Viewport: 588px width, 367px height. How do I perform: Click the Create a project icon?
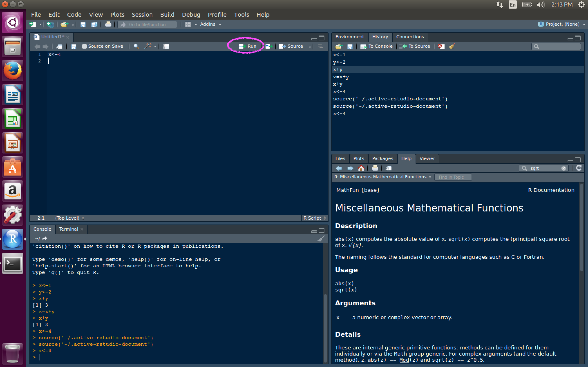(x=50, y=24)
